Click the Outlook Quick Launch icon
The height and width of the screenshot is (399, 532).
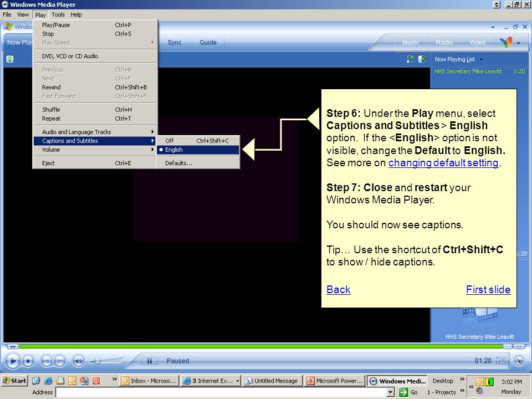point(72,381)
